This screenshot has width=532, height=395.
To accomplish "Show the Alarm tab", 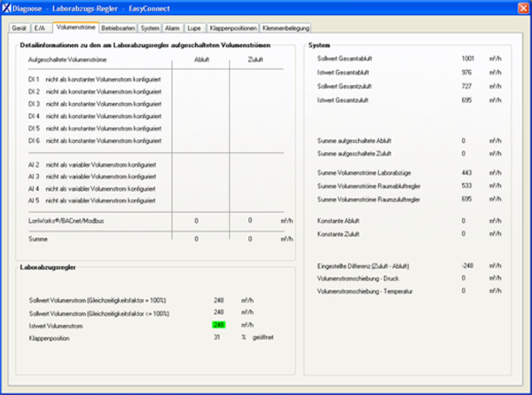I will coord(173,28).
